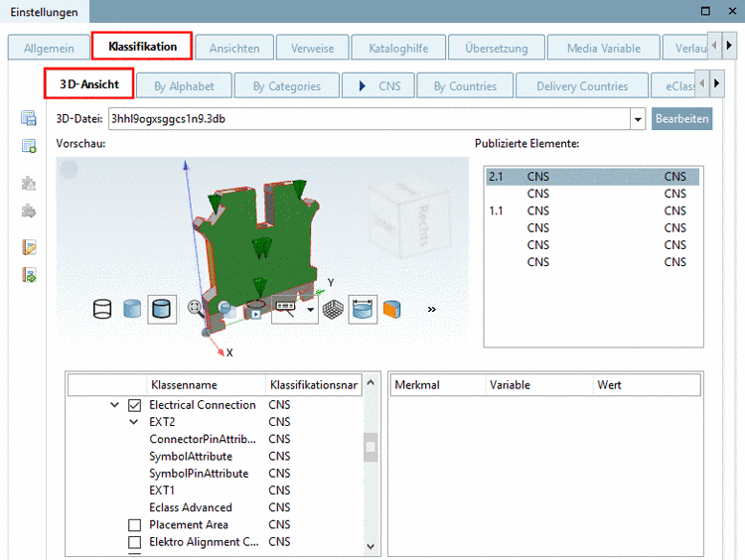The image size is (745, 560).
Task: Click the play animation icon in the preview toolbar
Action: [x=255, y=310]
